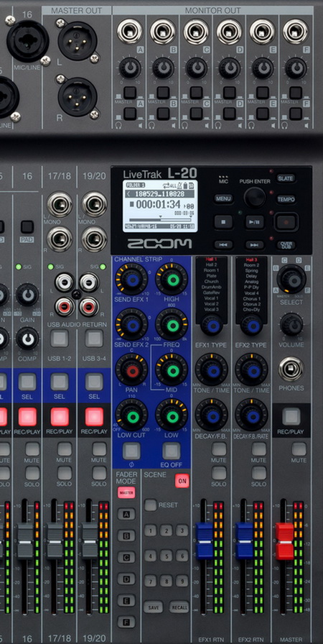Hit the stop transport button

tap(224, 222)
